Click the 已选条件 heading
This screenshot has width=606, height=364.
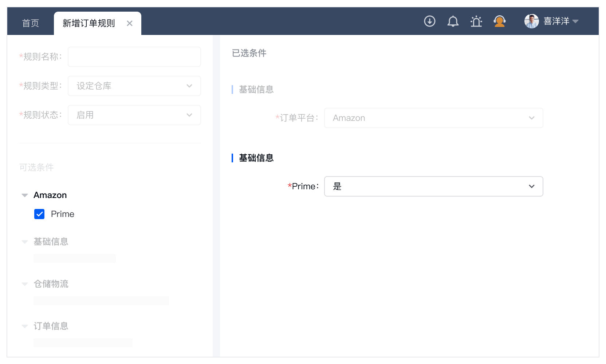(249, 53)
